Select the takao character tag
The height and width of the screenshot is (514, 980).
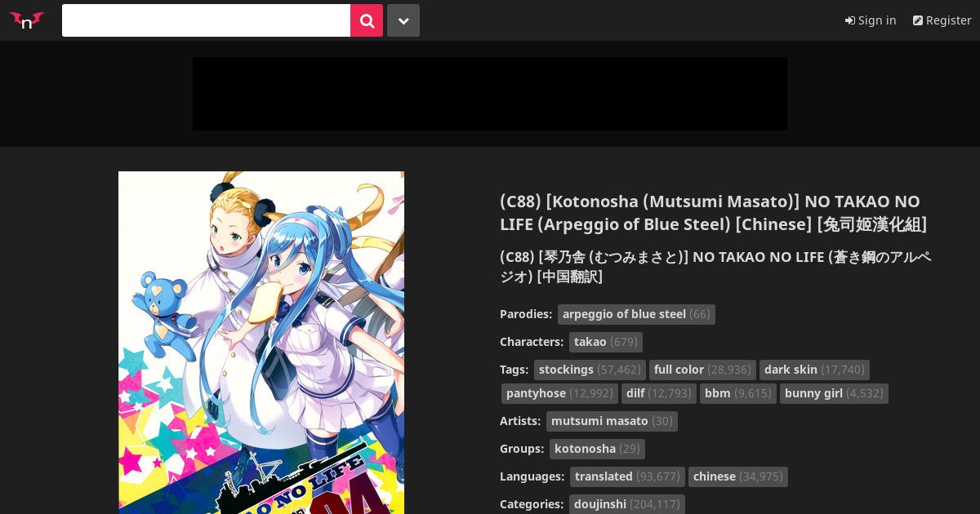[606, 342]
